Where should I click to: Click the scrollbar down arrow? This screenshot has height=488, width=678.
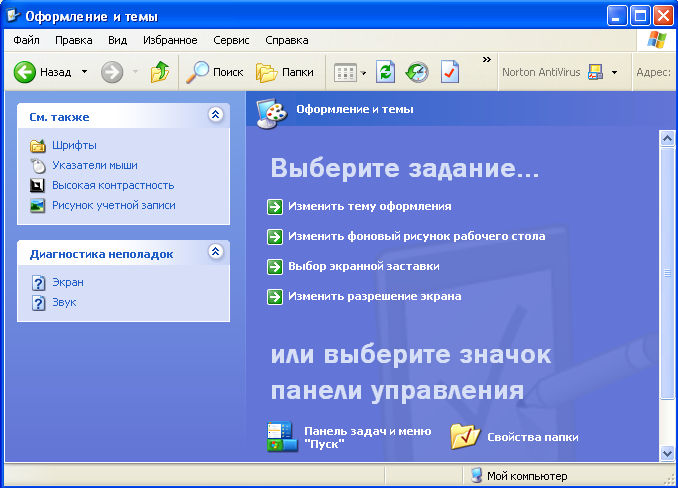667,453
